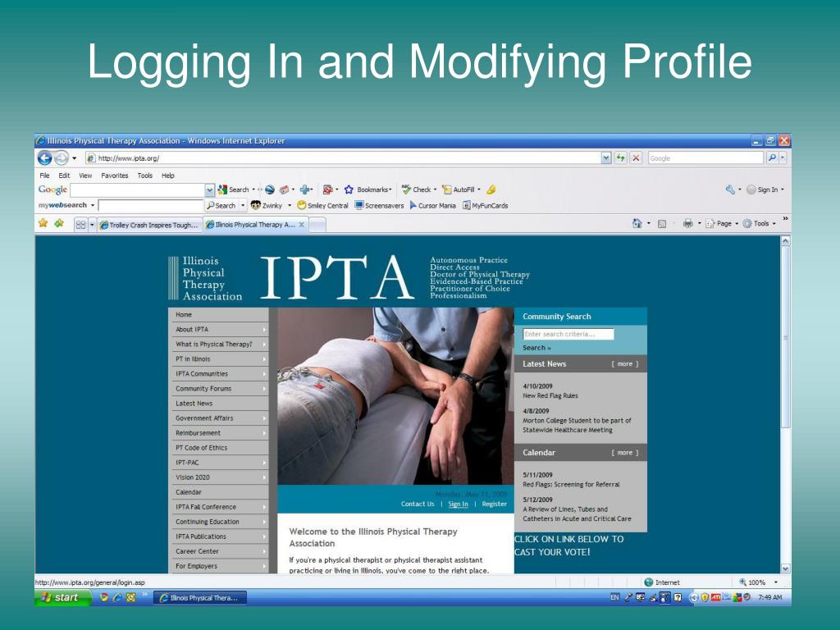Click the Print printer icon
Image resolution: width=840 pixels, height=630 pixels.
click(x=688, y=224)
